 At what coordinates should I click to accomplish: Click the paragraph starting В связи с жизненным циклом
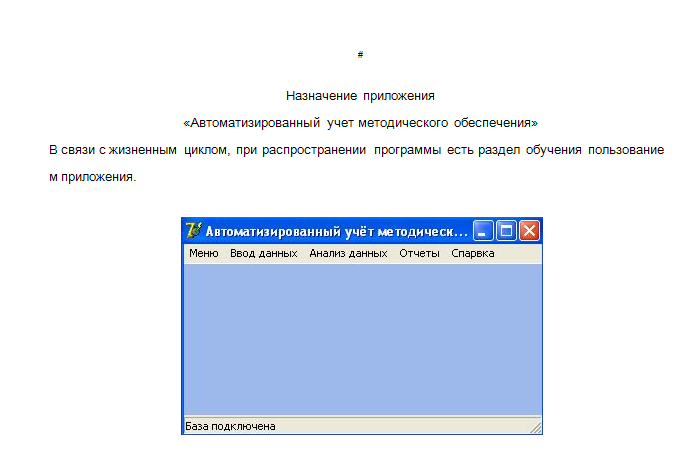pyautogui.click(x=357, y=163)
